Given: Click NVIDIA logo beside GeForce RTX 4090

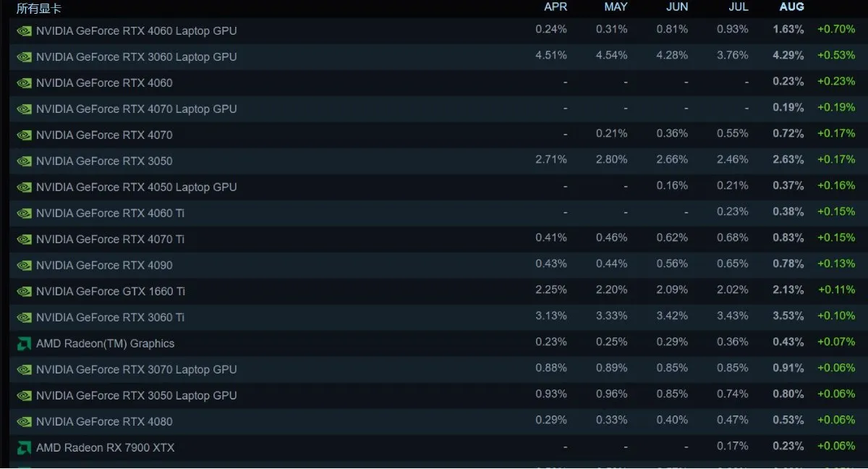Looking at the screenshot, I should (24, 266).
